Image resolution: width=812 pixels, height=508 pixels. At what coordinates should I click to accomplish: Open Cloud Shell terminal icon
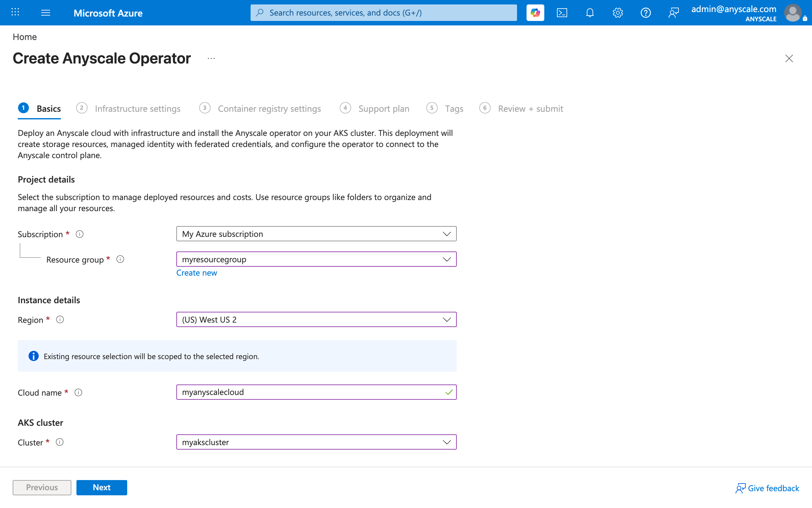coord(562,13)
